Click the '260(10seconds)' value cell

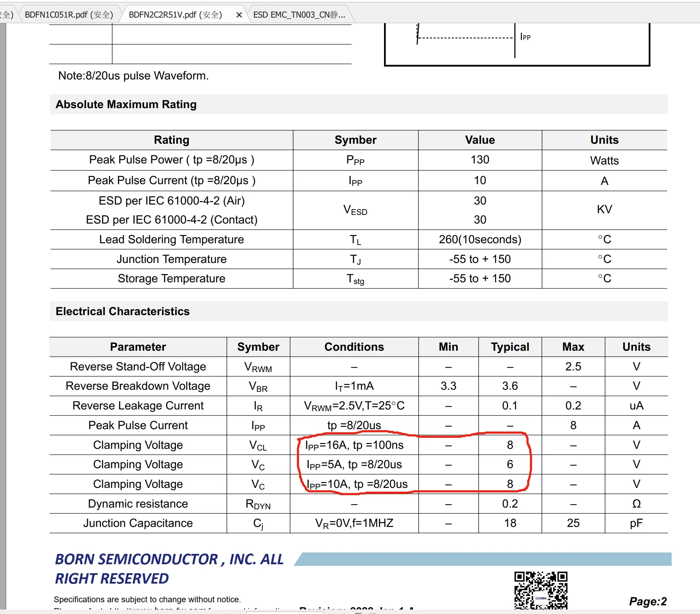pos(480,239)
